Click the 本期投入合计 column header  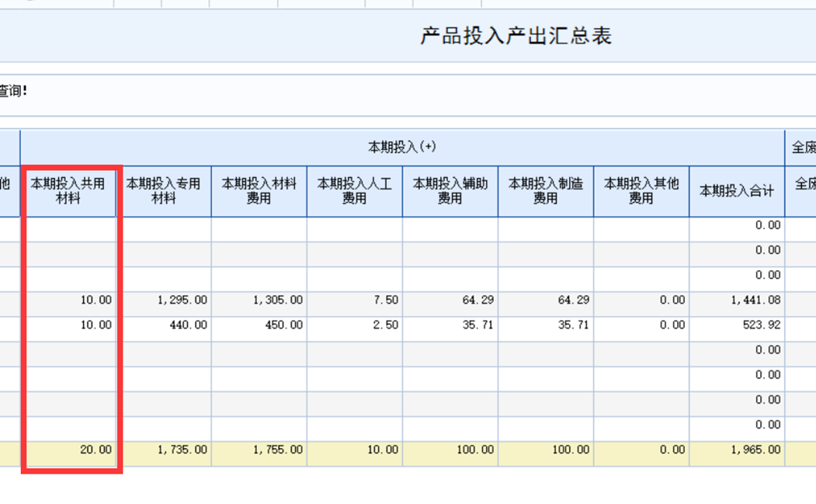pos(737,191)
